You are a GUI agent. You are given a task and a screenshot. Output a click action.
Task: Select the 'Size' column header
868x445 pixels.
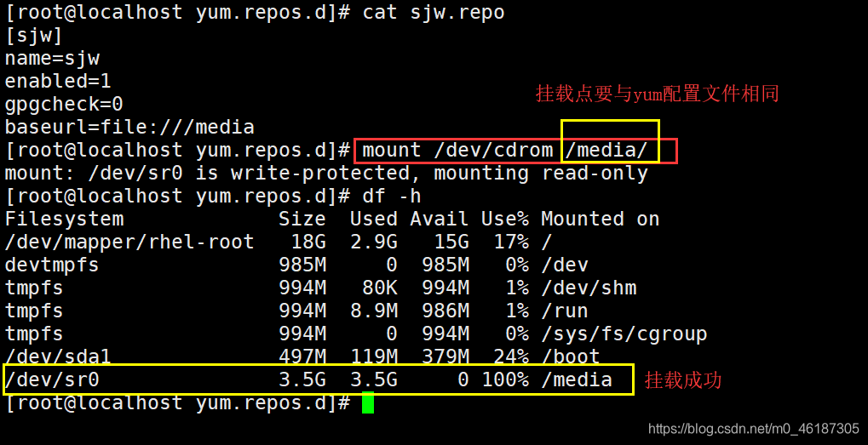click(302, 220)
